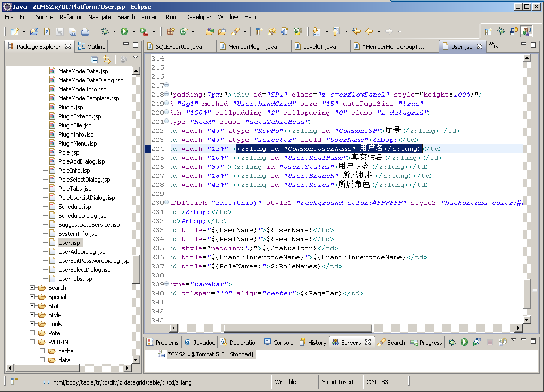Collapse the WEB-INF folder
Image resolution: width=544 pixels, height=392 pixels.
[x=32, y=342]
